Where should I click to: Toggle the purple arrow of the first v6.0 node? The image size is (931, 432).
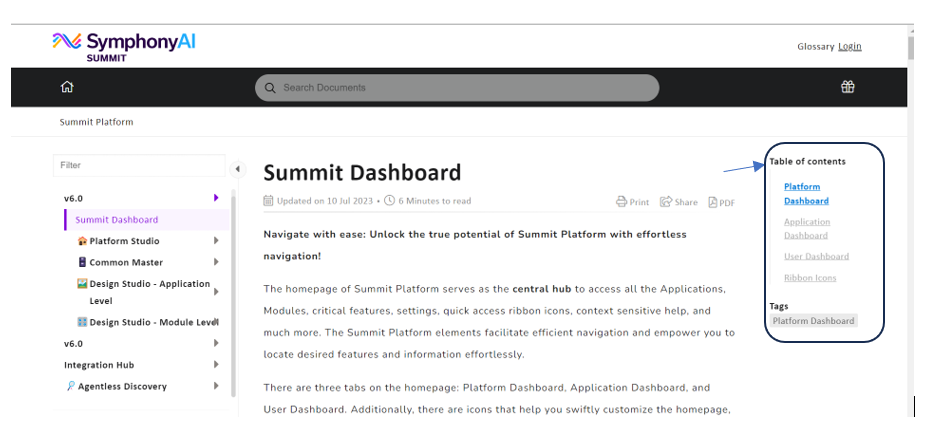pos(216,198)
